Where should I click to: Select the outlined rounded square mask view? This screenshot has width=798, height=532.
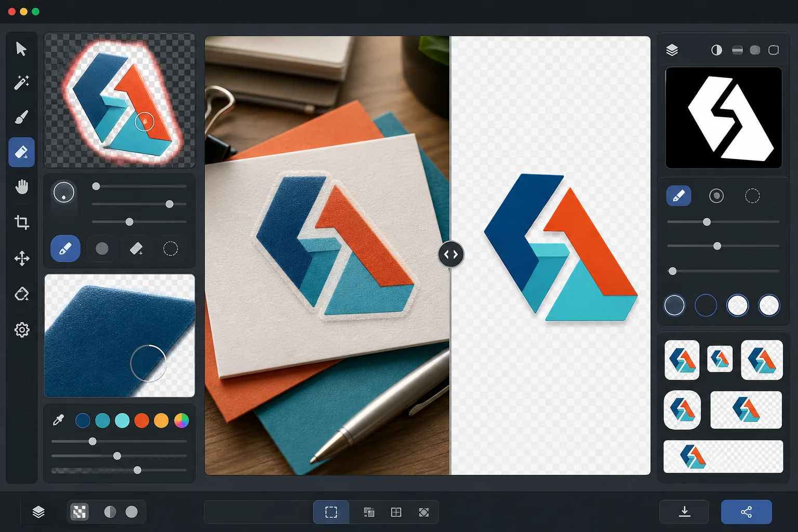[774, 50]
